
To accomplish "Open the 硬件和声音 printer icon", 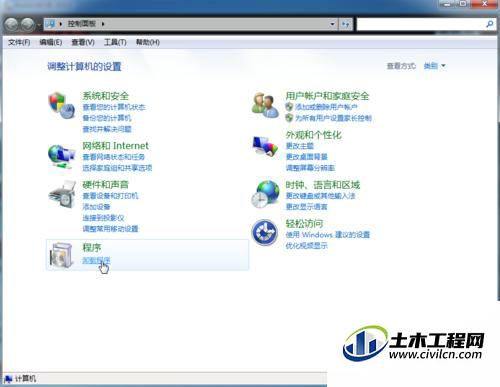I will pyautogui.click(x=62, y=195).
